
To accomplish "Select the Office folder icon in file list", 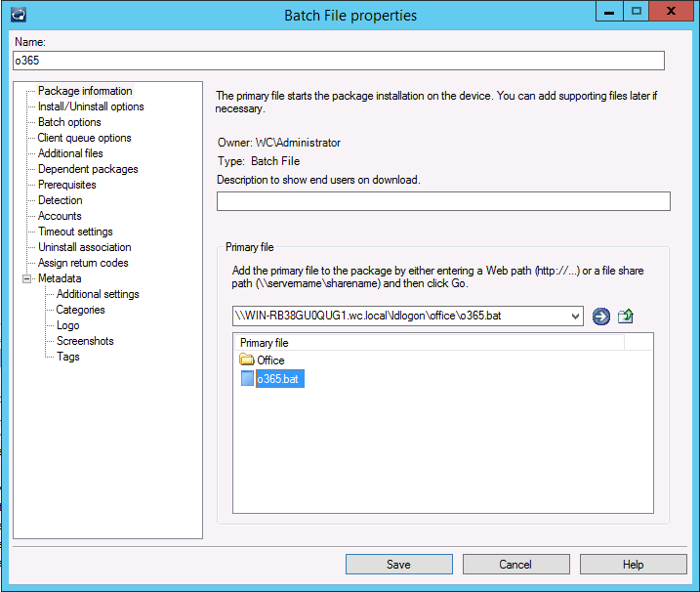I will (247, 360).
